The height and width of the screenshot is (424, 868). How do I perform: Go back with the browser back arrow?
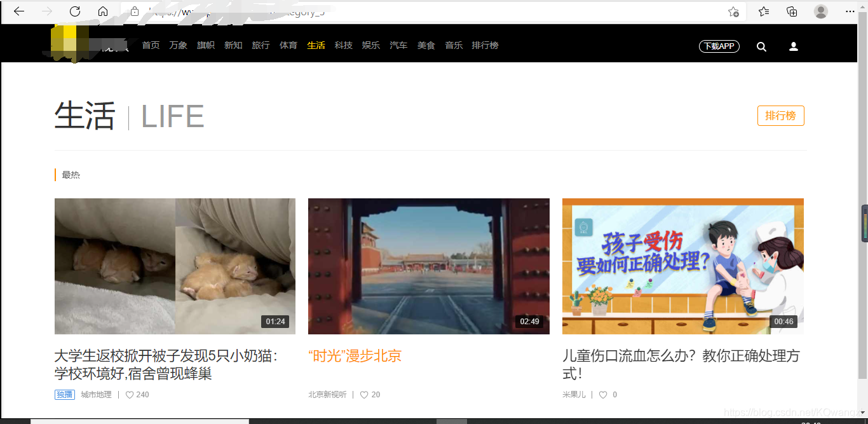19,11
